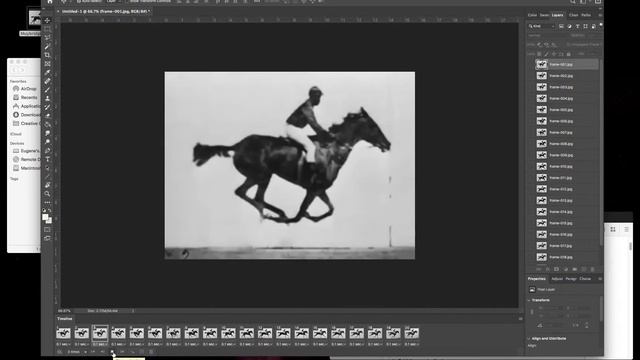Go to first frame in Timeline
Viewport: 640px width, 360px height.
93,352
